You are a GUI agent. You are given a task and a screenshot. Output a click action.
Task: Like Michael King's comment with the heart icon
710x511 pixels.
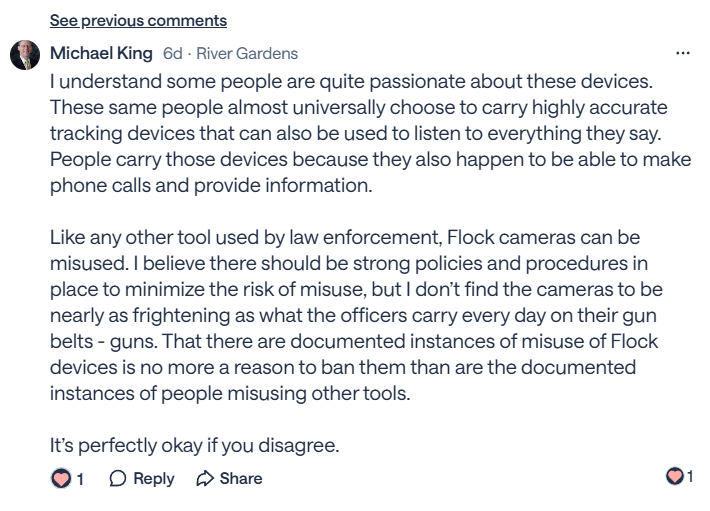61,479
